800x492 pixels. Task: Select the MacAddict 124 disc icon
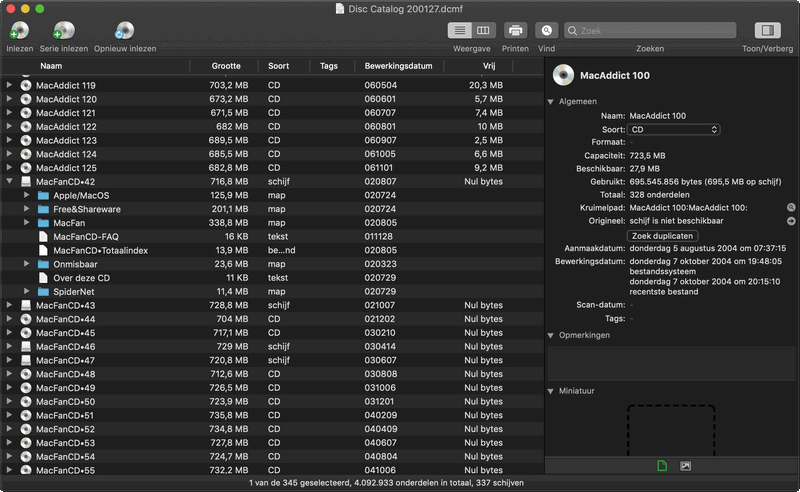click(x=26, y=154)
